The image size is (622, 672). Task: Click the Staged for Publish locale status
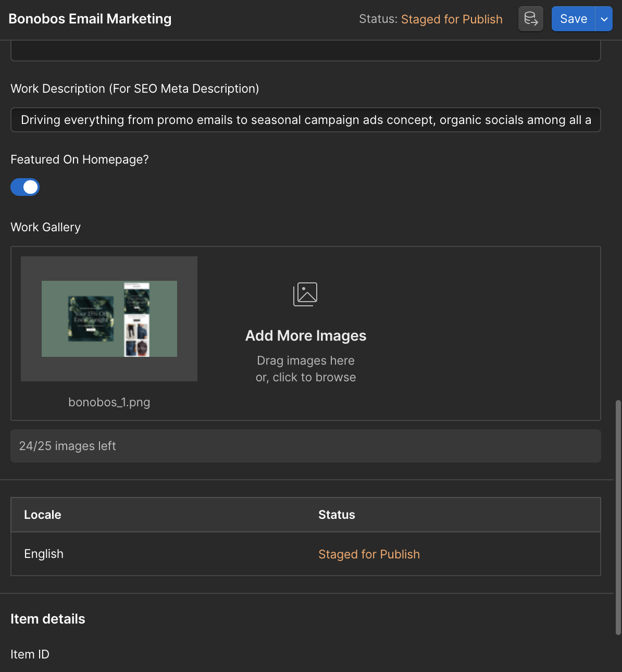pyautogui.click(x=369, y=554)
